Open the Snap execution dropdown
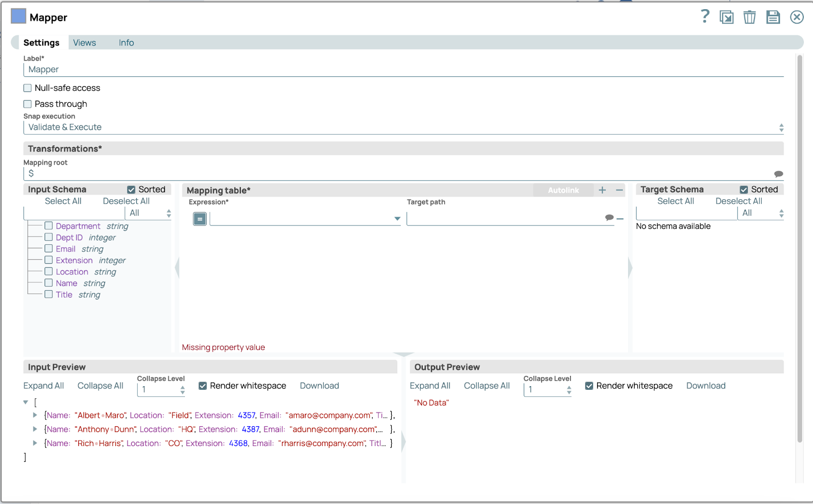This screenshot has height=504, width=813. pos(403,128)
